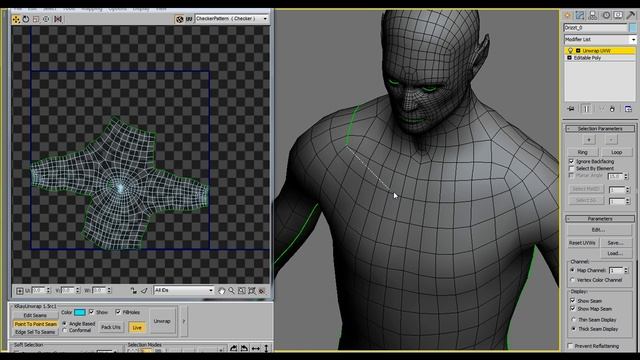Click the U value spinner arrows
The image size is (640, 360).
pos(48,290)
